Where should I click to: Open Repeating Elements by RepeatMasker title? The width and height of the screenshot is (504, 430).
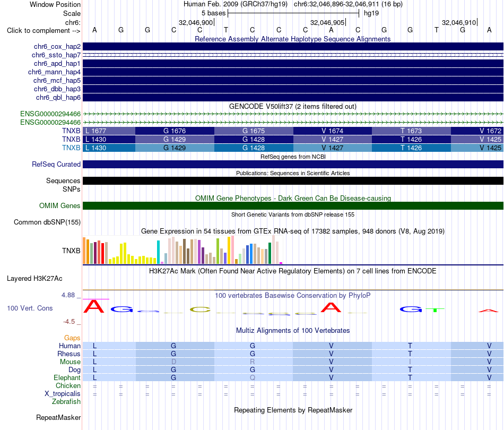coord(293,410)
